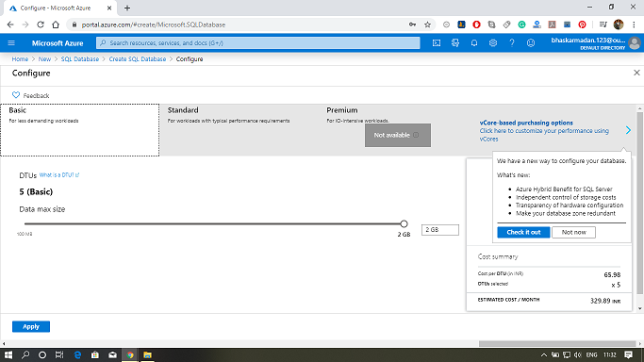644x362 pixels.
Task: Click the vertical scrollbar of the blade
Action: pyautogui.click(x=639, y=204)
